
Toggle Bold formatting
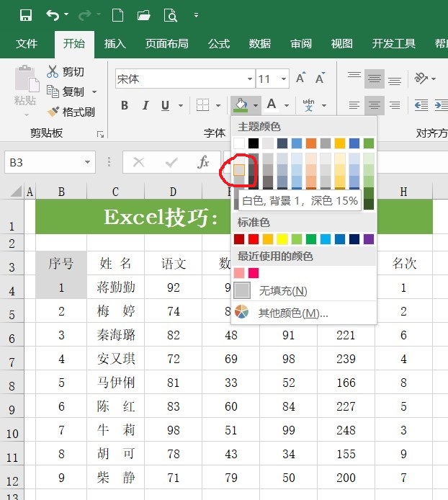click(x=125, y=105)
